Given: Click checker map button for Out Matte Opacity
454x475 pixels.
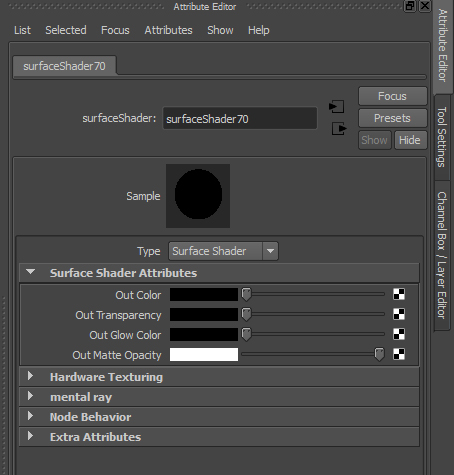Looking at the screenshot, I should click(x=399, y=354).
